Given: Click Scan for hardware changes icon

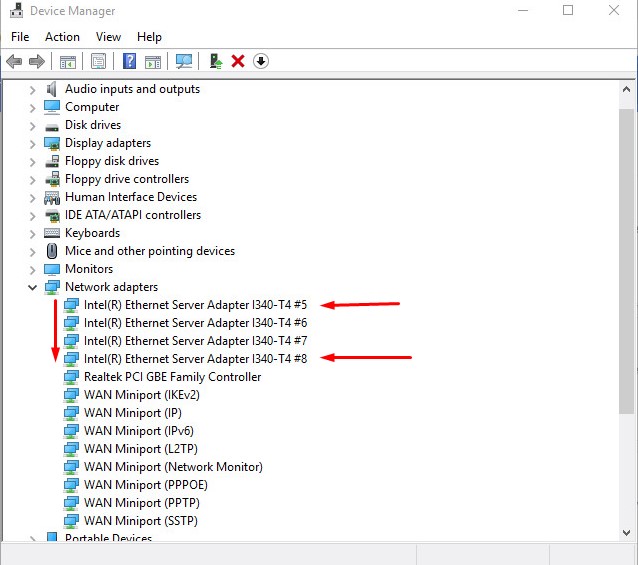Looking at the screenshot, I should pyautogui.click(x=184, y=61).
